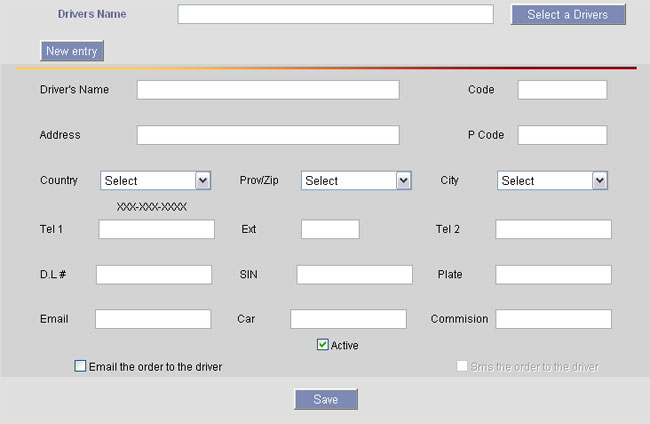
Task: Click the Commision input field
Action: click(553, 319)
